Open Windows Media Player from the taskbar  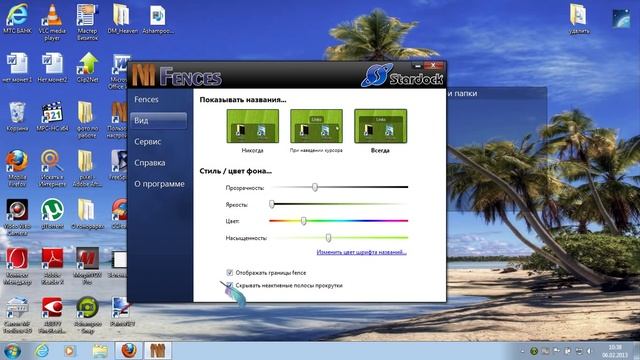[70, 351]
